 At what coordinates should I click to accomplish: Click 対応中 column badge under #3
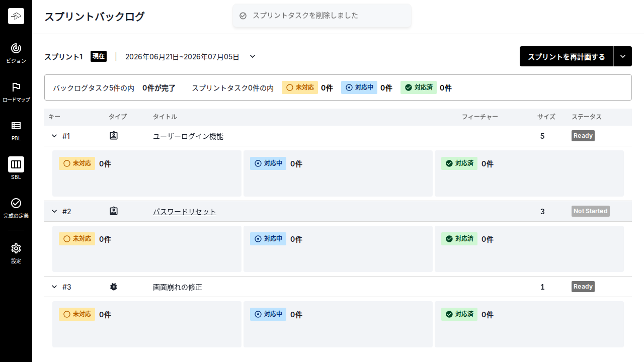point(268,314)
